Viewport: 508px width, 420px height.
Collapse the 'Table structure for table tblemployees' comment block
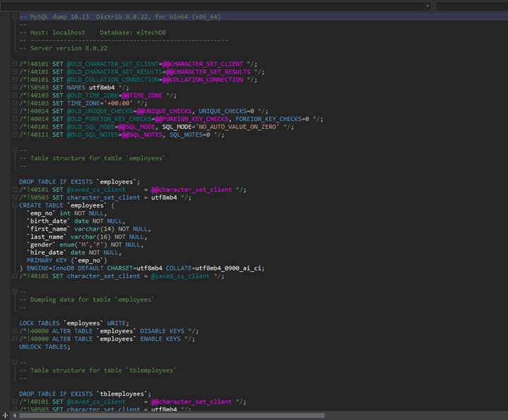point(15,362)
